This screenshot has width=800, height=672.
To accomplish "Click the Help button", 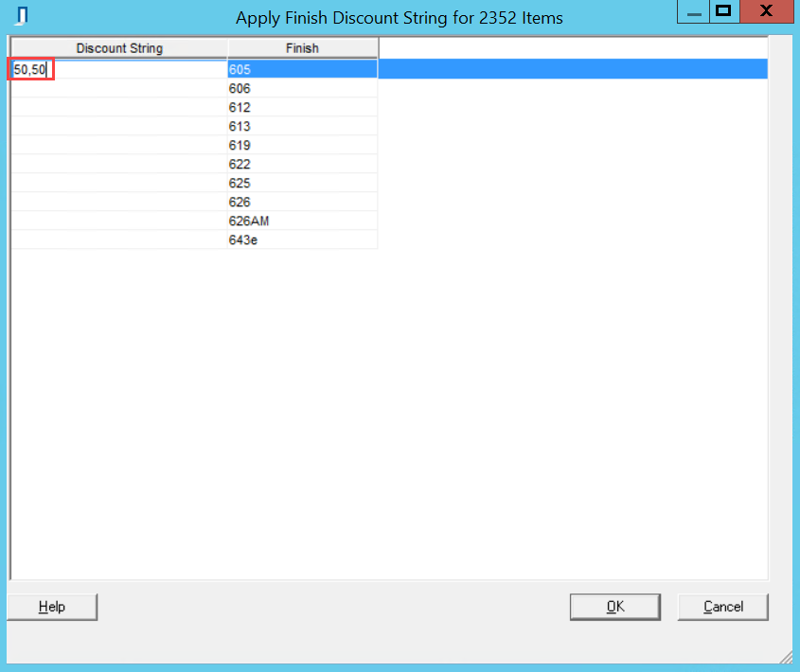I will pyautogui.click(x=52, y=607).
